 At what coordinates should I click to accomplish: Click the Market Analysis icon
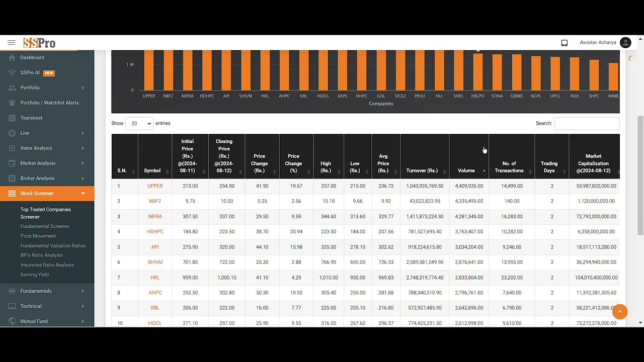[12, 163]
